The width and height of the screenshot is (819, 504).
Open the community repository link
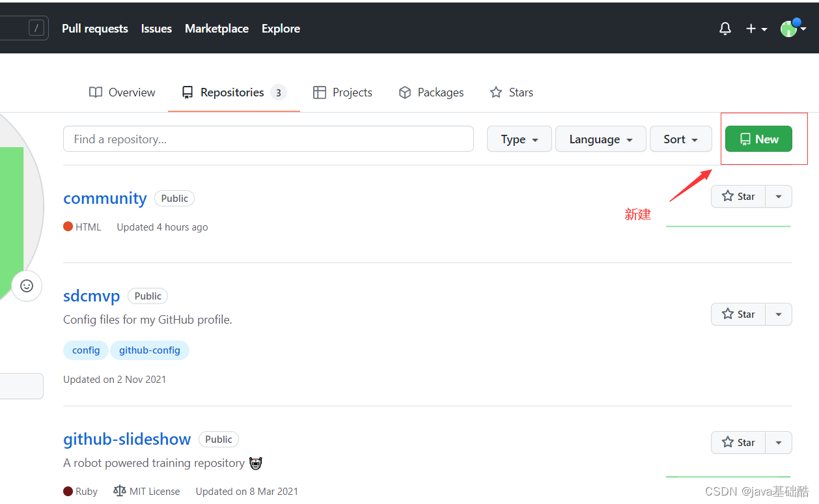coord(105,198)
